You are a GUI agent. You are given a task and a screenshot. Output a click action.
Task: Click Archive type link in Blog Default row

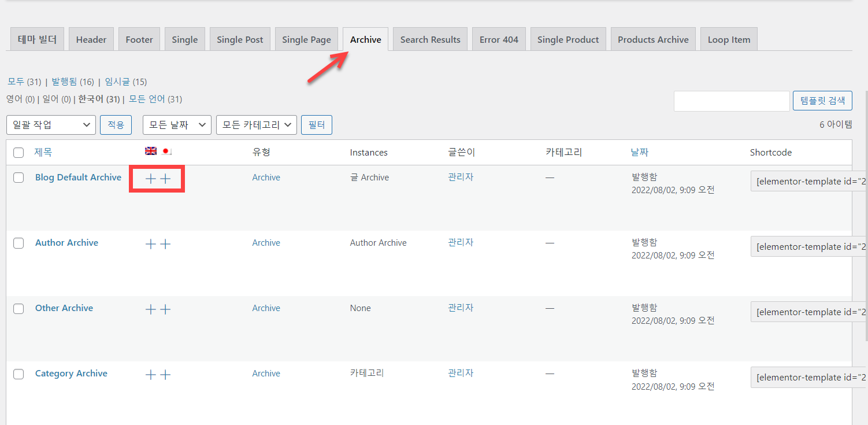pos(266,178)
